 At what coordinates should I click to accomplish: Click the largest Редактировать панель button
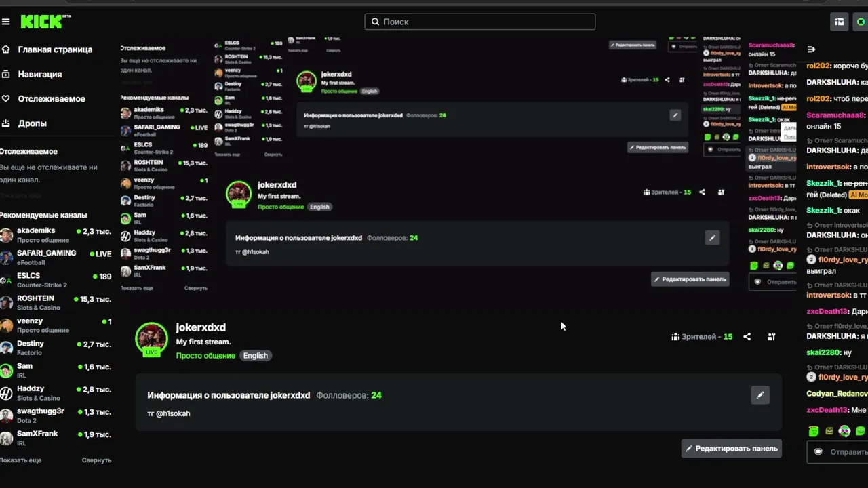[x=732, y=449]
